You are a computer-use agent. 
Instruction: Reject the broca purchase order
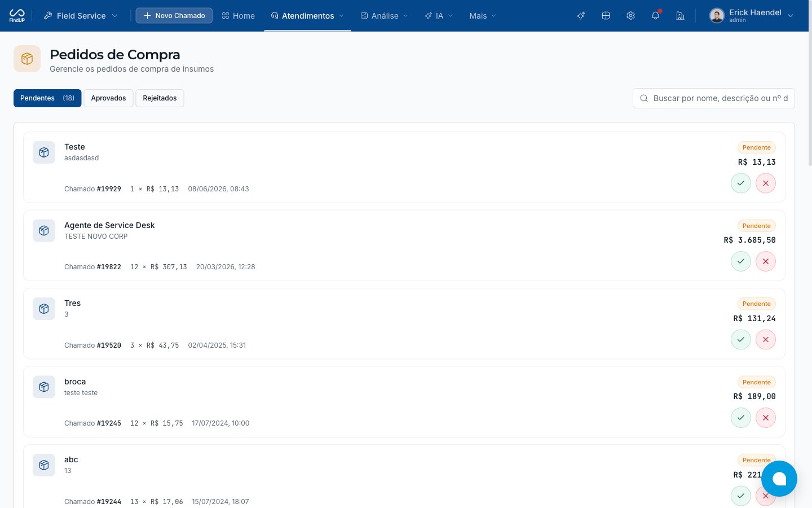[x=766, y=418]
